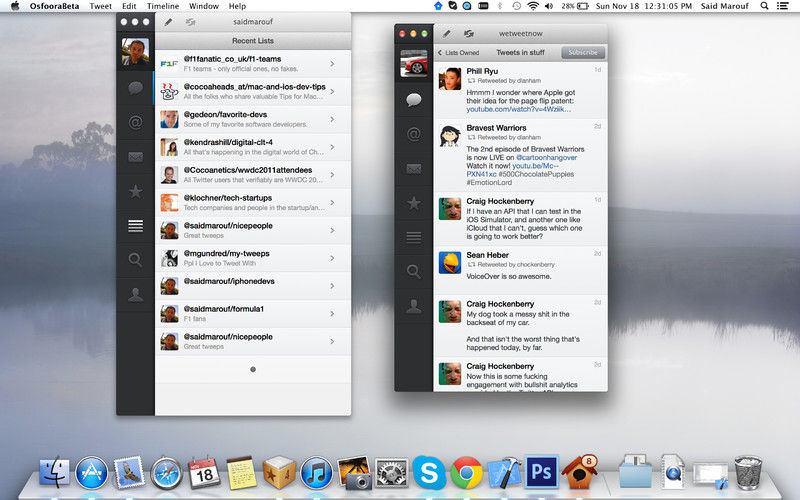The width and height of the screenshot is (800, 500).
Task: Open timeline speech bubble in saidmarouf sidebar
Action: 135,88
